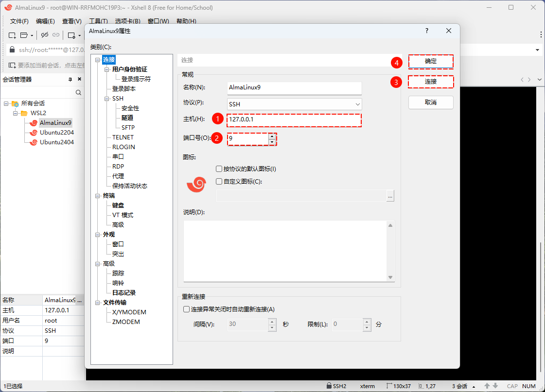Click the Disconnect toolbar icon
The image size is (545, 392).
45,35
